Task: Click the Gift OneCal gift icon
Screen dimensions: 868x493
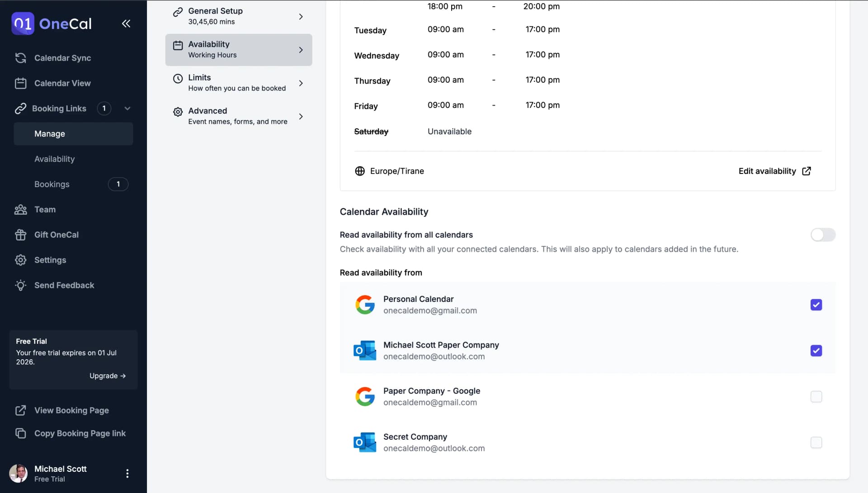Action: pyautogui.click(x=21, y=235)
